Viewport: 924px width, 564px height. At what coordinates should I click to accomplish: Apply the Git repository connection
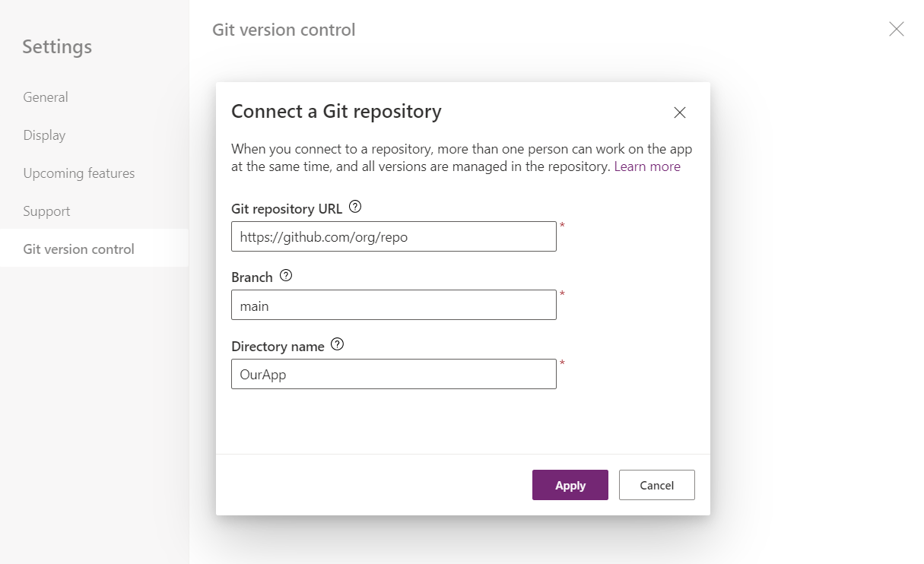coord(570,484)
